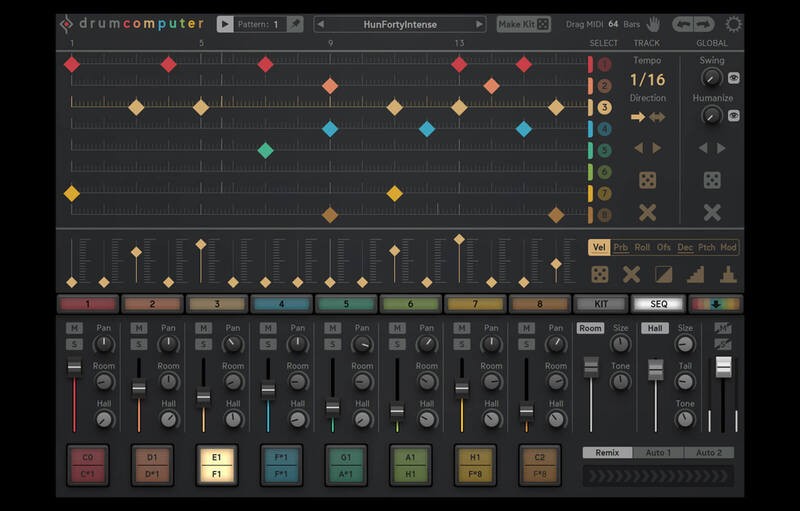This screenshot has width=800, height=511.
Task: Clear the track pattern with the X
Action: click(x=647, y=213)
